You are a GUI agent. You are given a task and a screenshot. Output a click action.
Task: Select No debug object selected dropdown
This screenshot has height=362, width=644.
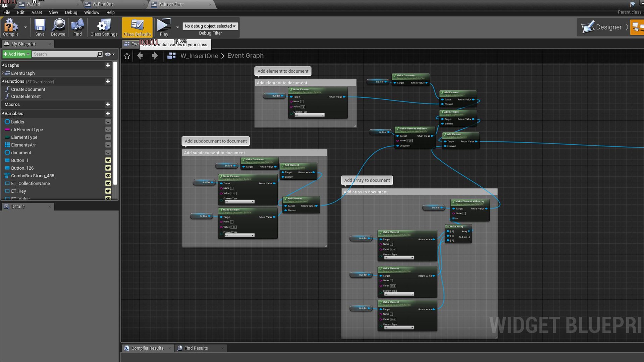pyautogui.click(x=210, y=26)
